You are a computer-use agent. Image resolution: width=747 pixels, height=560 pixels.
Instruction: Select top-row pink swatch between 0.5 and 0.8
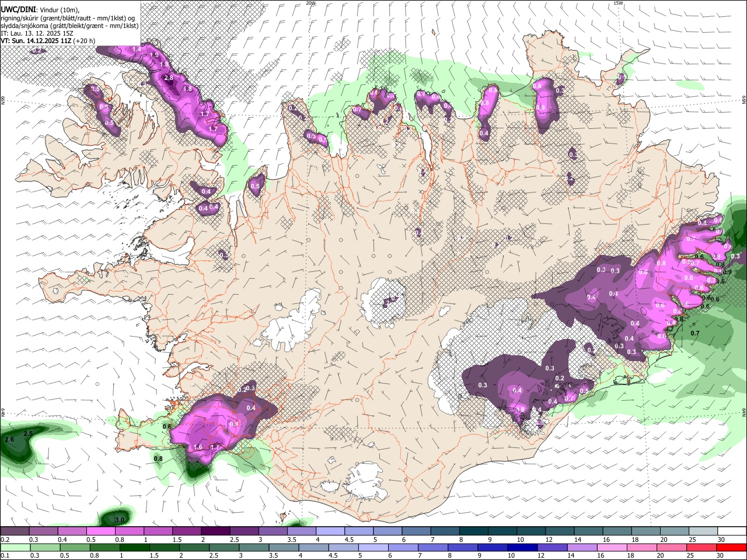click(x=100, y=531)
